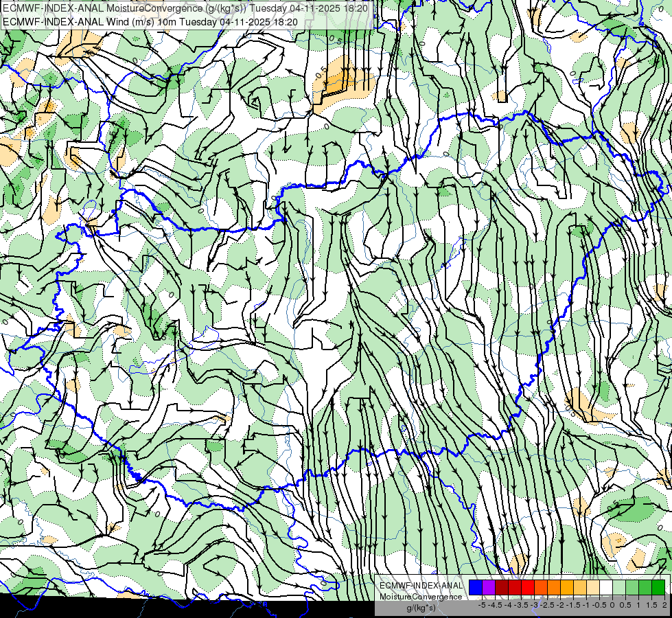The width and height of the screenshot is (672, 618).
Task: Select the blue legend color swatch
Action: [476, 587]
